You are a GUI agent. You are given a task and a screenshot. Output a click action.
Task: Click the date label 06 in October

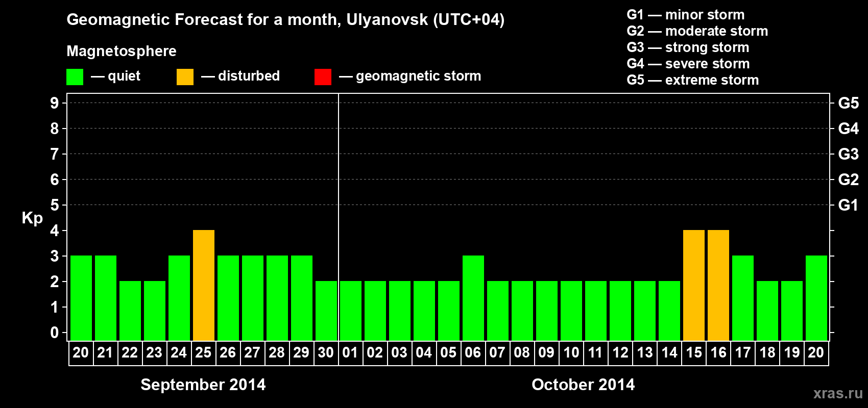tap(473, 353)
